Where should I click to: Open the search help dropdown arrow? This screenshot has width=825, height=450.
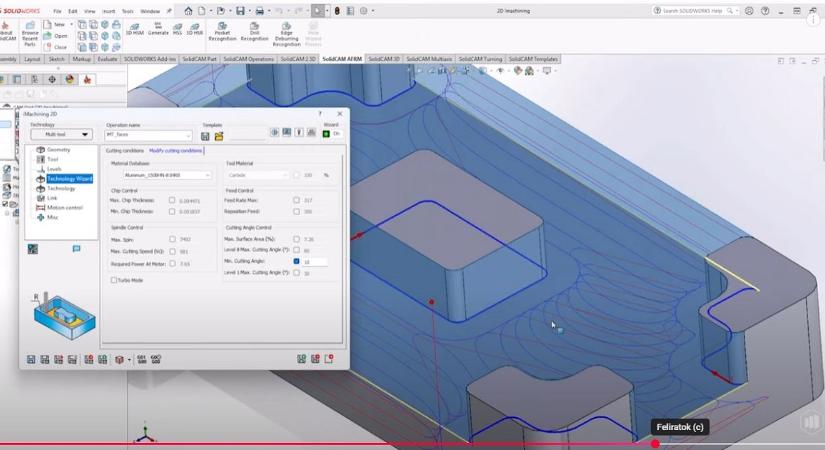tap(737, 11)
